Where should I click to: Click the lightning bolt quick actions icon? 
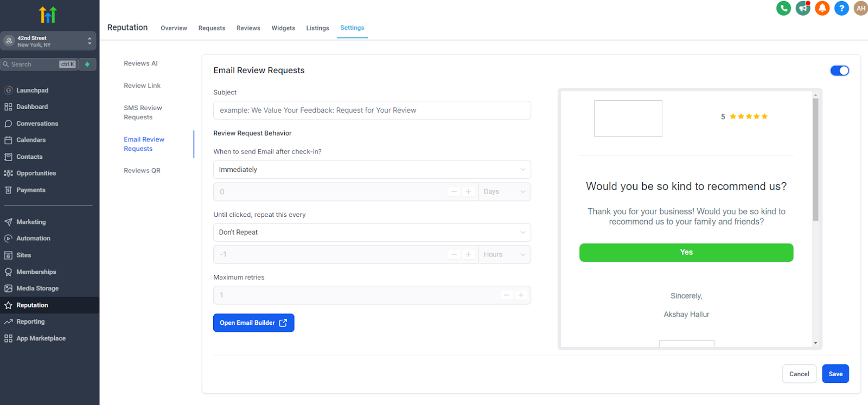[x=87, y=64]
